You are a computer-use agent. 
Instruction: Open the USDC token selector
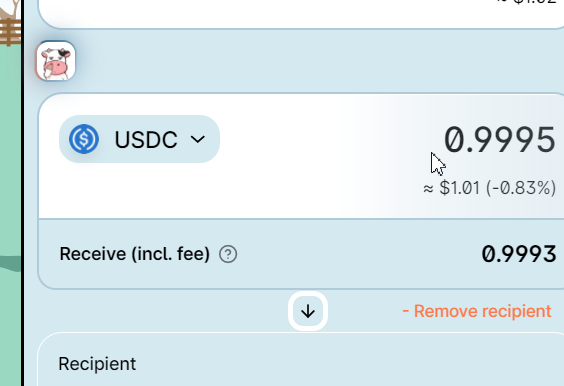(139, 139)
